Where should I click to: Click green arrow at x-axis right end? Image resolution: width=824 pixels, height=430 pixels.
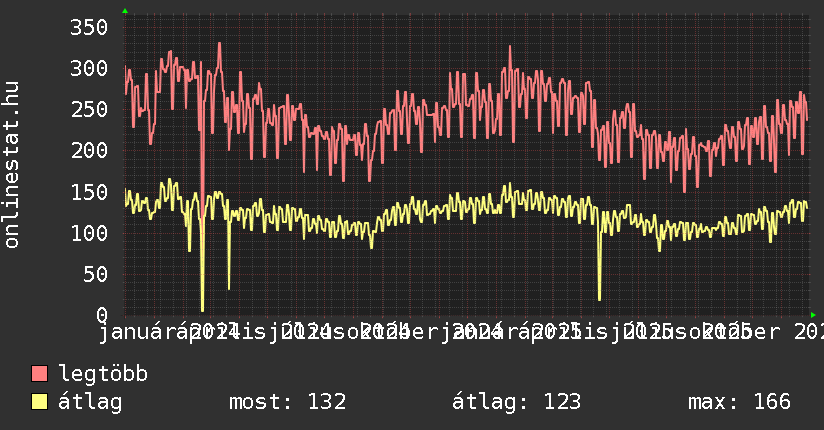click(813, 314)
